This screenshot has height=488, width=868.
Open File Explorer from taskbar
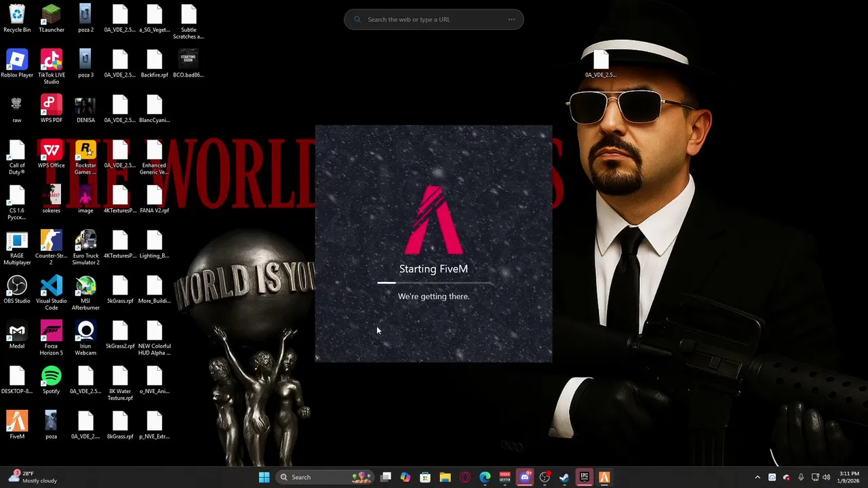(445, 477)
